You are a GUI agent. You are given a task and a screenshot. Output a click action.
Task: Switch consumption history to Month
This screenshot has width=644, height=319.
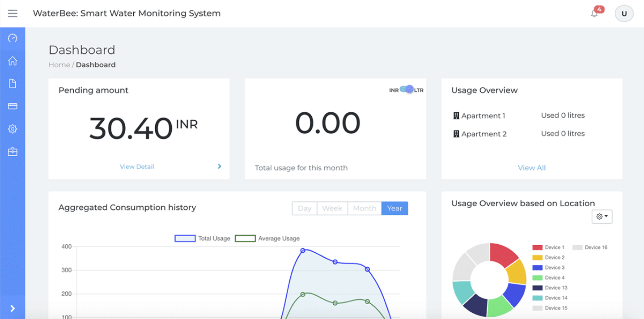coord(364,208)
